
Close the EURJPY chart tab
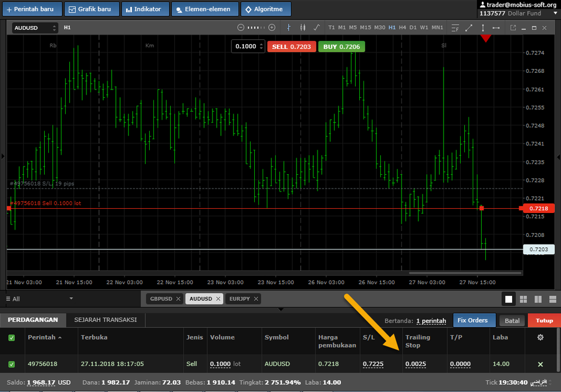(x=256, y=299)
